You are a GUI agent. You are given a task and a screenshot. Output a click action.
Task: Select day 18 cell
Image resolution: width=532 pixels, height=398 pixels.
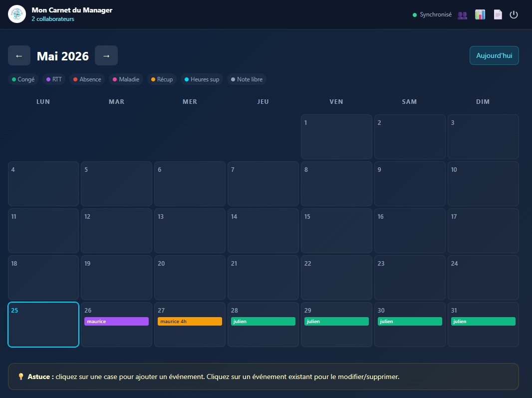point(43,278)
